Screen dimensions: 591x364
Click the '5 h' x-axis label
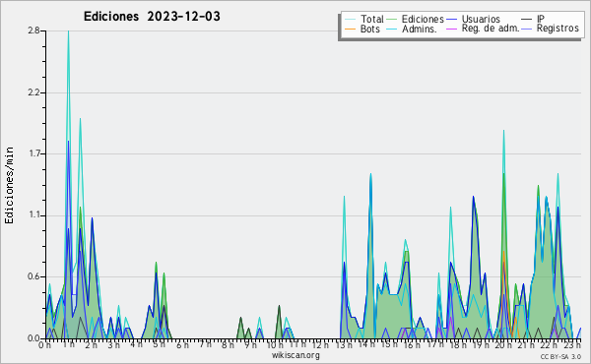pyautogui.click(x=159, y=344)
